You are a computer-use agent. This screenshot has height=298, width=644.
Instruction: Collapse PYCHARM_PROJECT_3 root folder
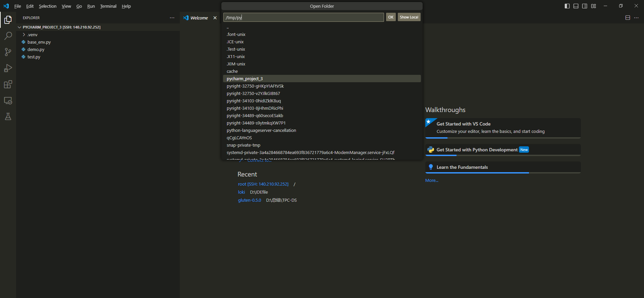(19, 27)
